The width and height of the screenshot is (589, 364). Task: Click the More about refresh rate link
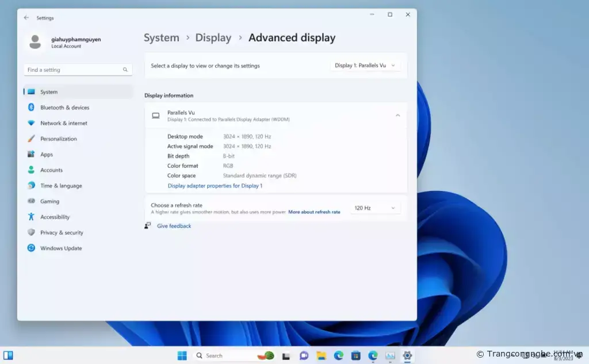pos(314,212)
